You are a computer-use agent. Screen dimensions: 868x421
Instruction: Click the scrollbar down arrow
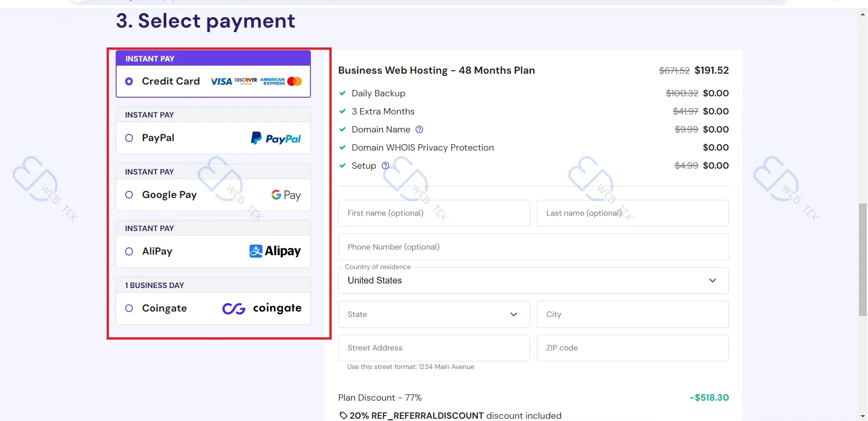(863, 416)
